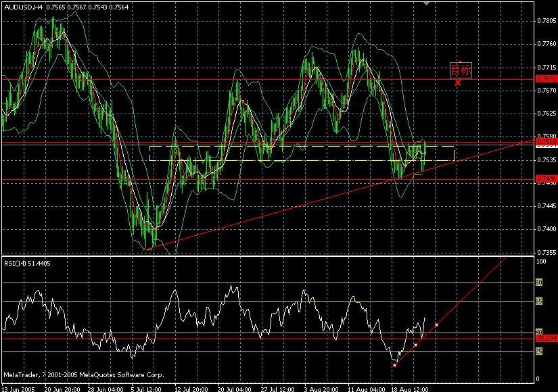Click the red 35.294 RSI level tag
This screenshot has width=558, height=392.
pyautogui.click(x=547, y=338)
